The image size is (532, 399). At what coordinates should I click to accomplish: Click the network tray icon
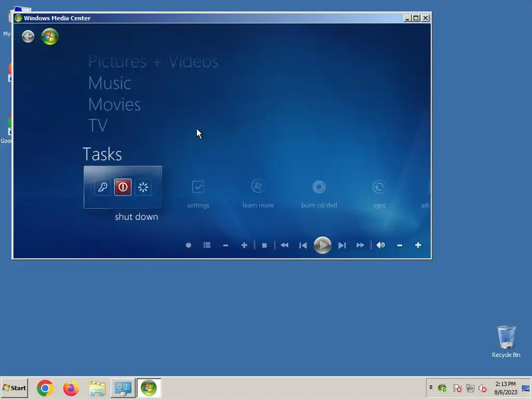click(470, 388)
